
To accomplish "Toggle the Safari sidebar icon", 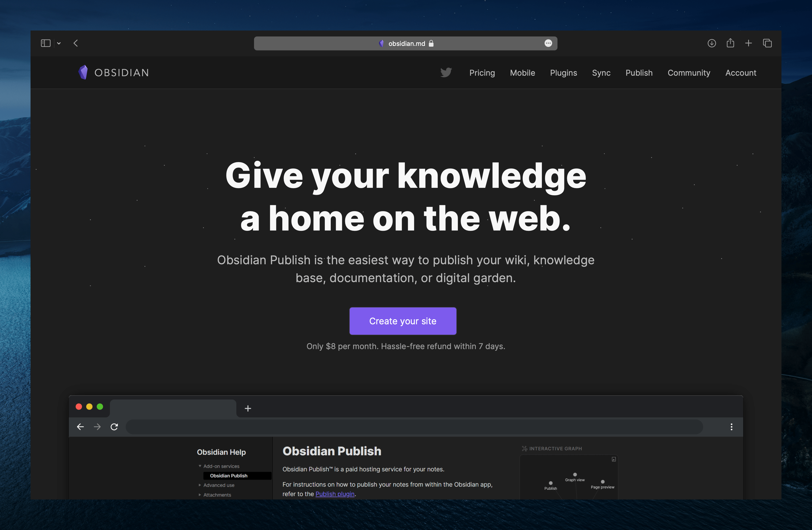I will point(45,43).
